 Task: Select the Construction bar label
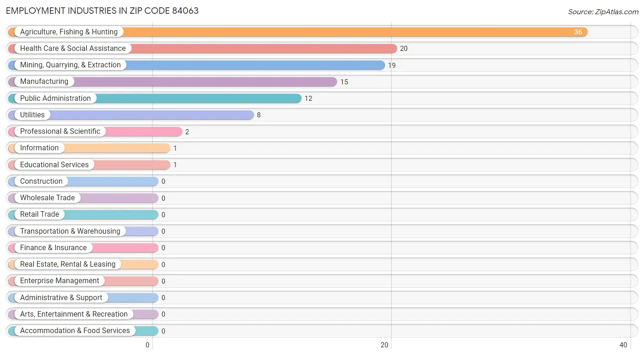[x=41, y=181]
